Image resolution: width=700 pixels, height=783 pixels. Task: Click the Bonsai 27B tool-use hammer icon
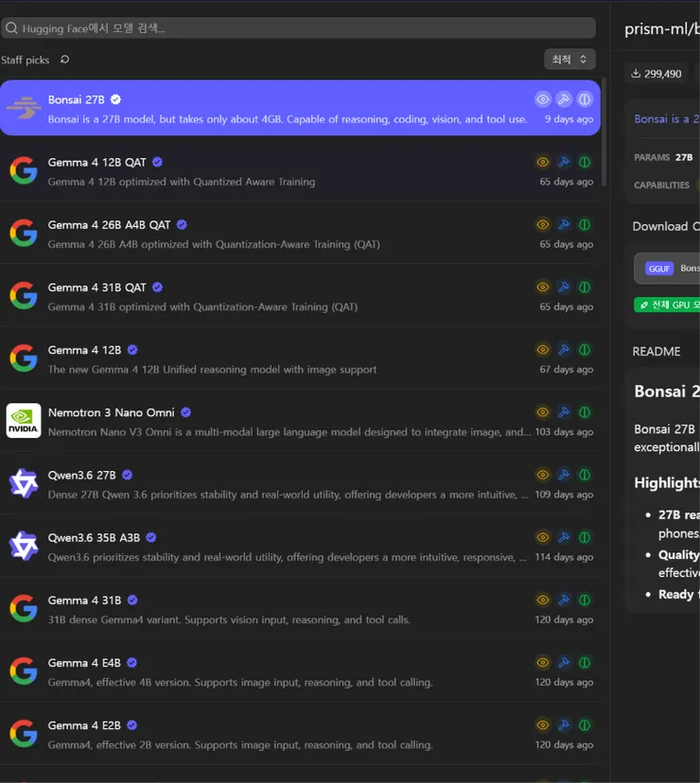click(564, 99)
